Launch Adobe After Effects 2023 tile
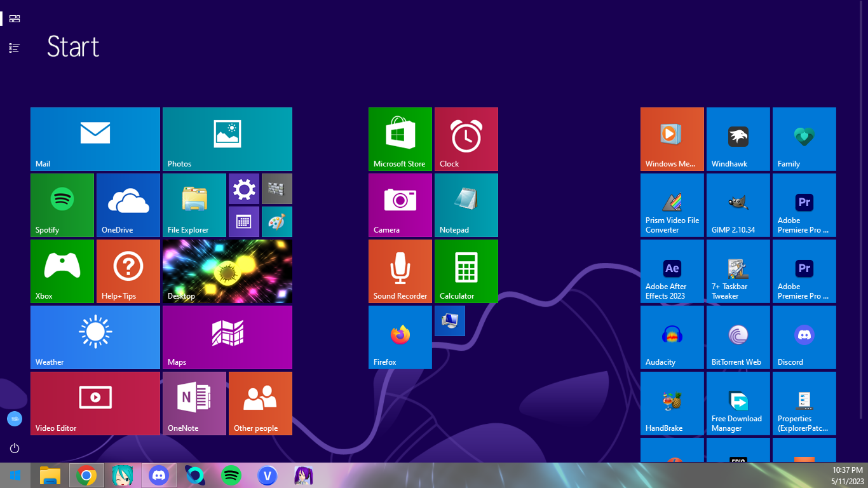 tap(672, 271)
